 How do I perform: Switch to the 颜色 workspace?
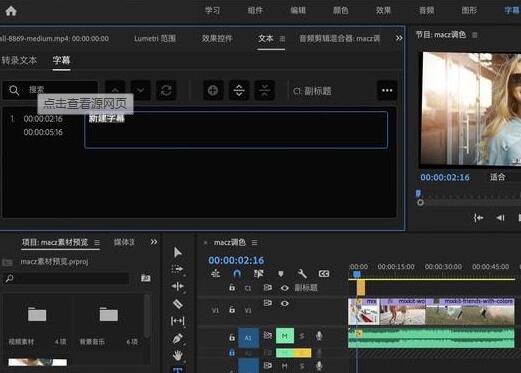(341, 11)
